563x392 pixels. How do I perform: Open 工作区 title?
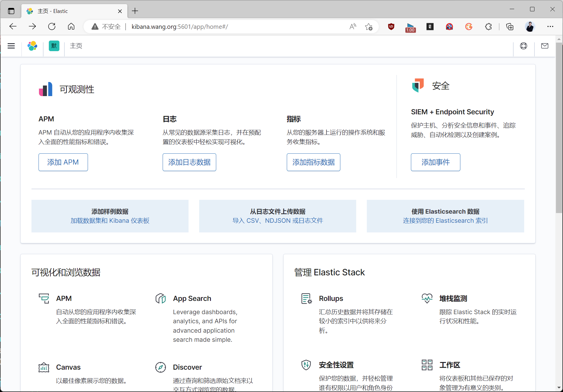(450, 365)
